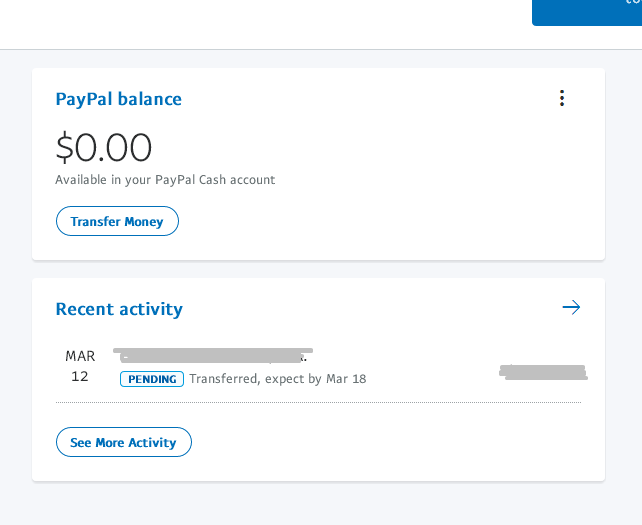642x525 pixels.
Task: Click the PENDING status badge
Action: pyautogui.click(x=152, y=379)
